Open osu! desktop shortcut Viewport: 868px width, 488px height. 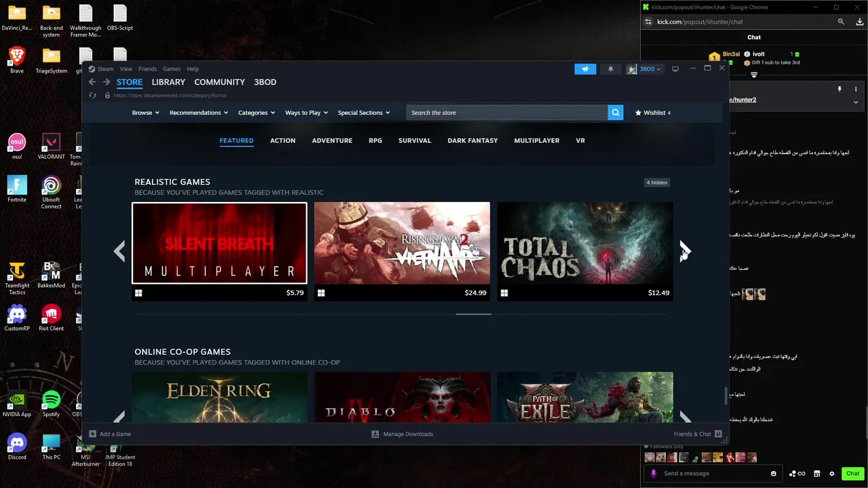point(17,146)
